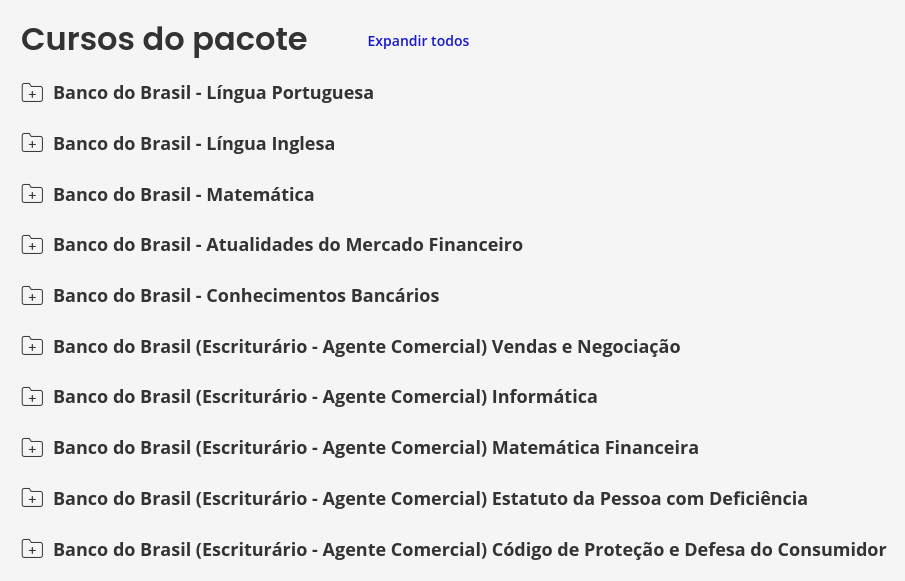Expand folder icon beside Língua Portuguesa
The height and width of the screenshot is (581, 905).
coord(32,92)
